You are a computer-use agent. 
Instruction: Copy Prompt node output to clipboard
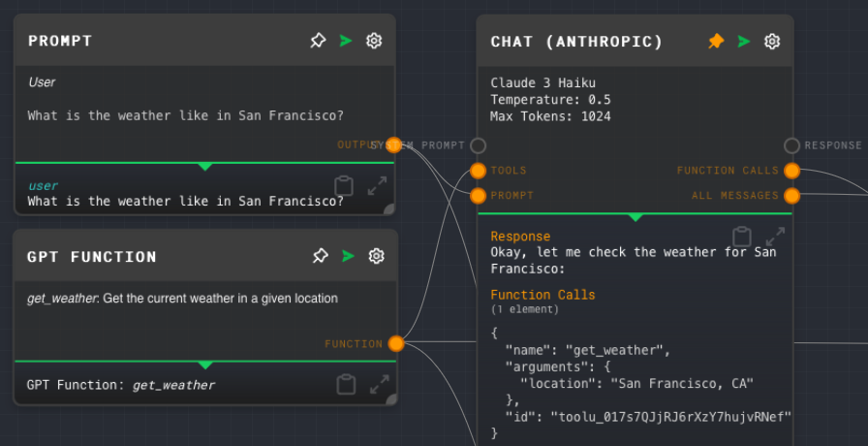(344, 185)
